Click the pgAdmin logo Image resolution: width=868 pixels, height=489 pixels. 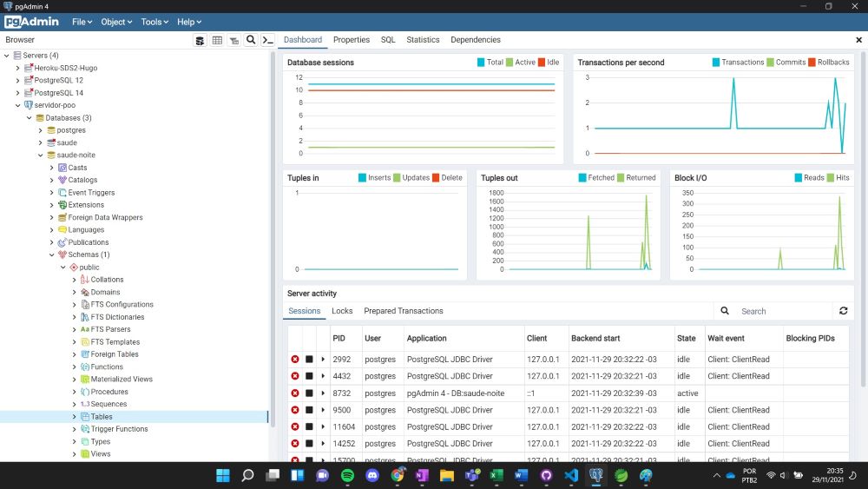31,22
